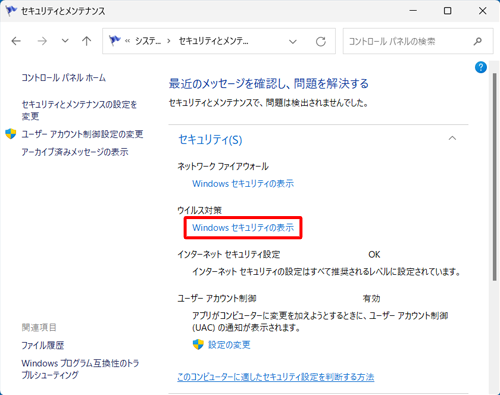Screen dimensions: 500x395
Task: Open help with the blue question mark
Action: [481, 67]
